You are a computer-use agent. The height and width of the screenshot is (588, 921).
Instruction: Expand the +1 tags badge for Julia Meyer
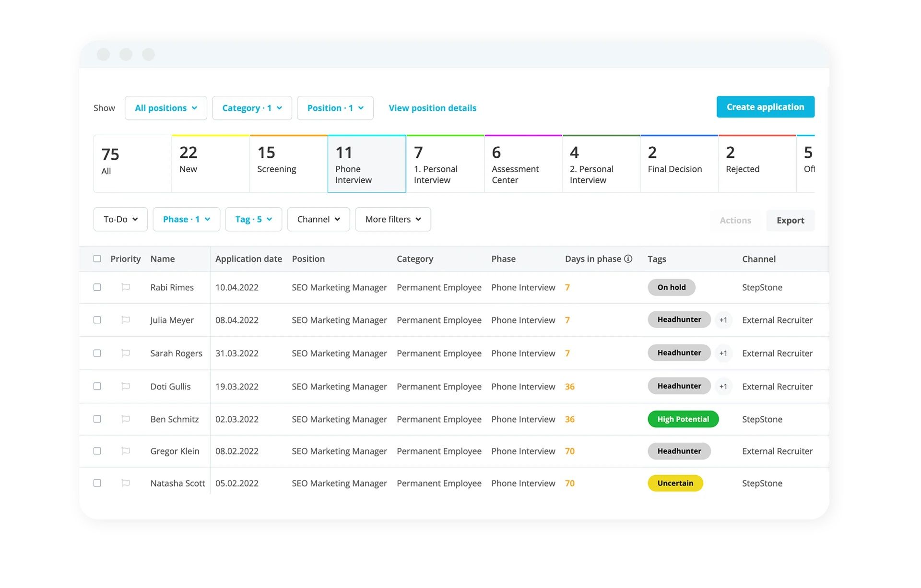coord(723,320)
